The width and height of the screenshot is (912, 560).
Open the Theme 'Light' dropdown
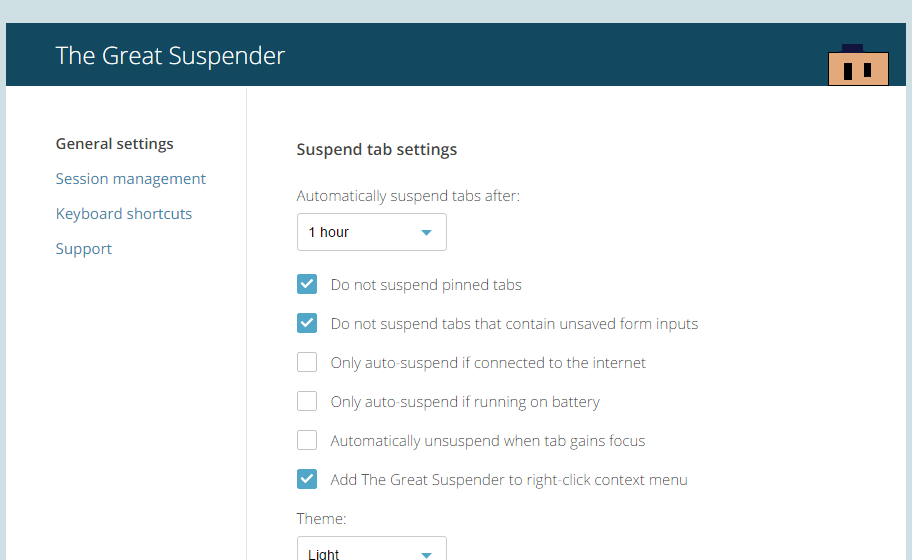(372, 548)
